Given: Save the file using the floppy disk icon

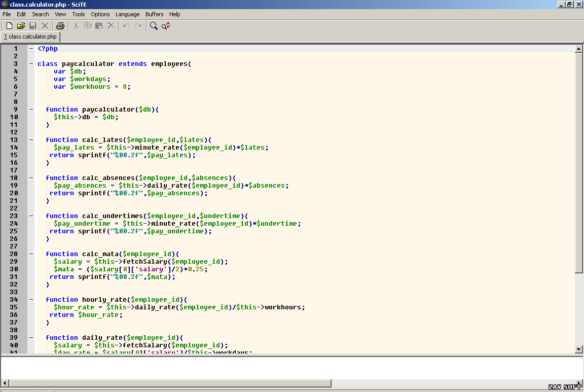Looking at the screenshot, I should tap(33, 26).
